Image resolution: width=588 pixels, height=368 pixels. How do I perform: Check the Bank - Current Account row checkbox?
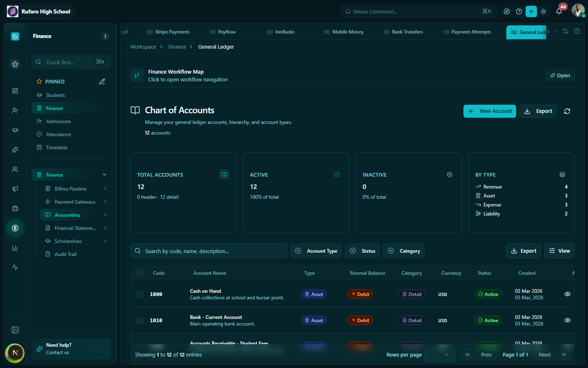point(140,321)
